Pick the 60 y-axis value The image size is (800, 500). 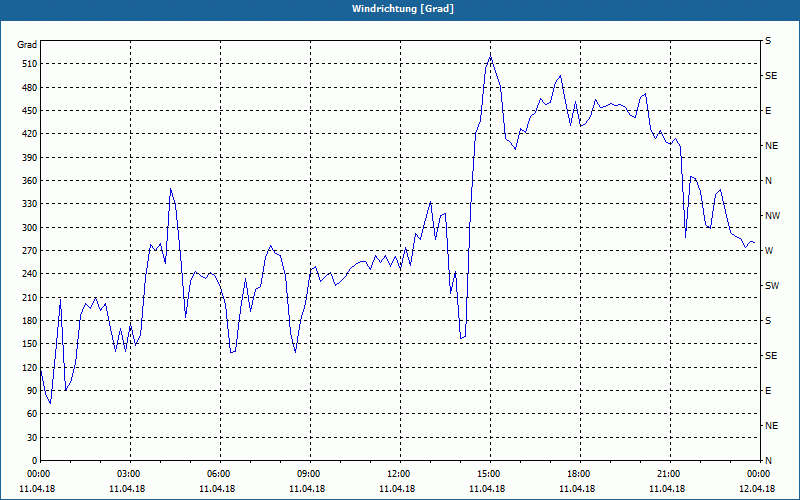pyautogui.click(x=32, y=414)
